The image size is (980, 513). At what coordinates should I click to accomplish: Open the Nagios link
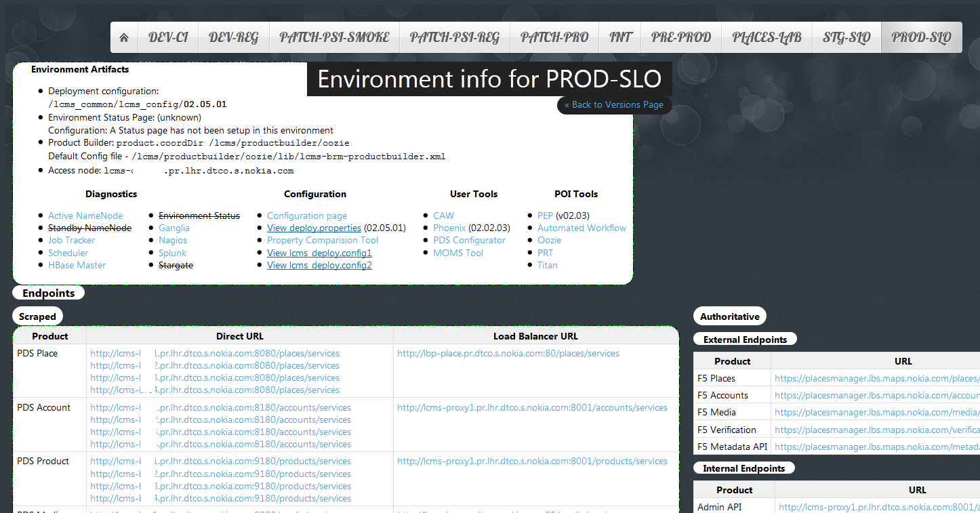tap(173, 240)
